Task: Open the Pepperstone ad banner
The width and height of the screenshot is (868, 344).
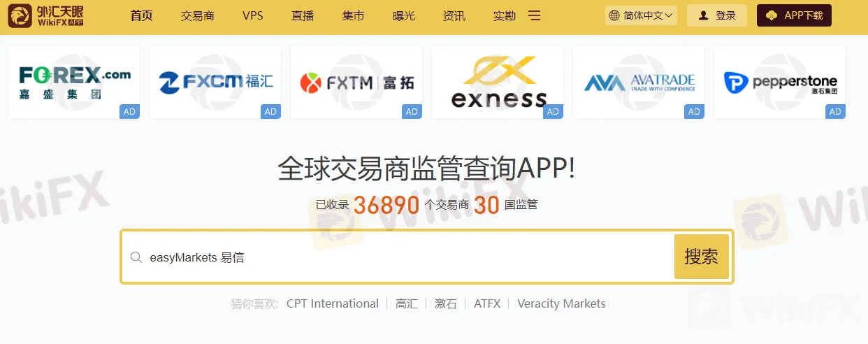Action: pos(780,82)
